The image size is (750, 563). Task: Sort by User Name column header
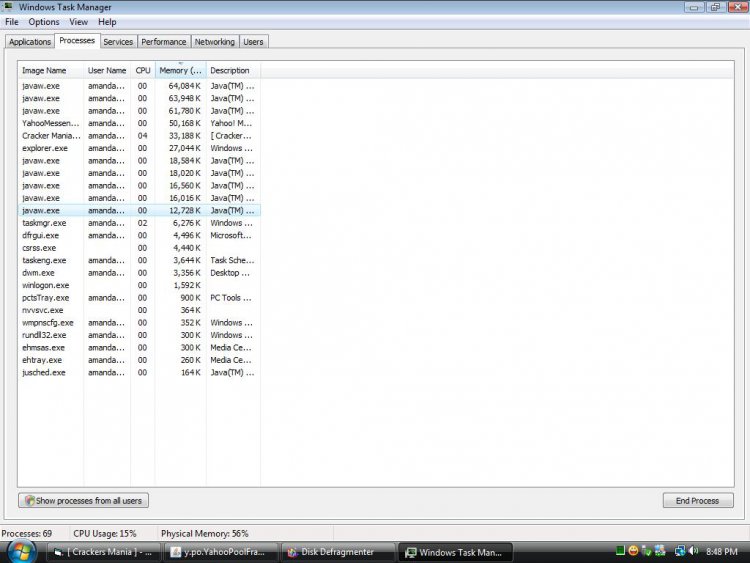(x=107, y=70)
